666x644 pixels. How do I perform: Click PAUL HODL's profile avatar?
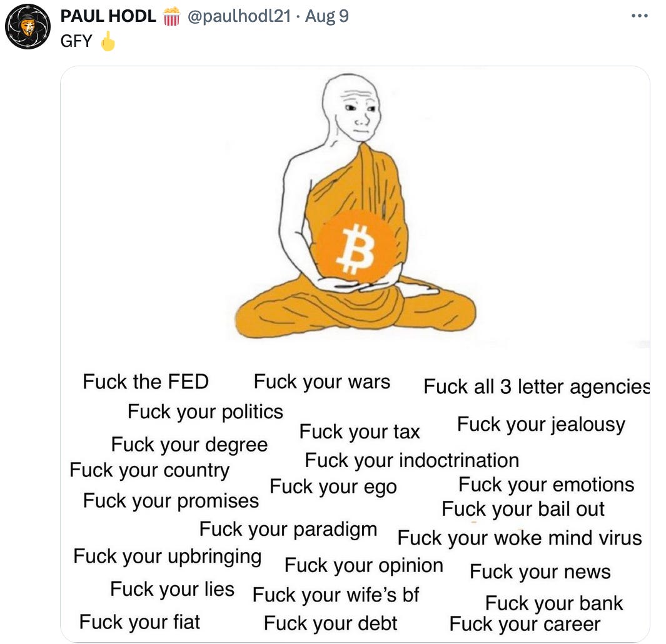point(28,26)
